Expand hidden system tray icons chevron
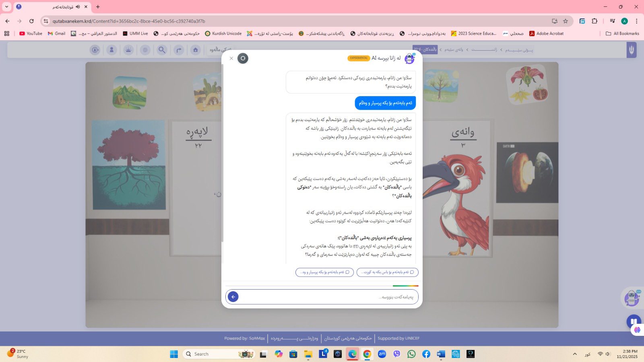This screenshot has width=644, height=362. (574, 354)
